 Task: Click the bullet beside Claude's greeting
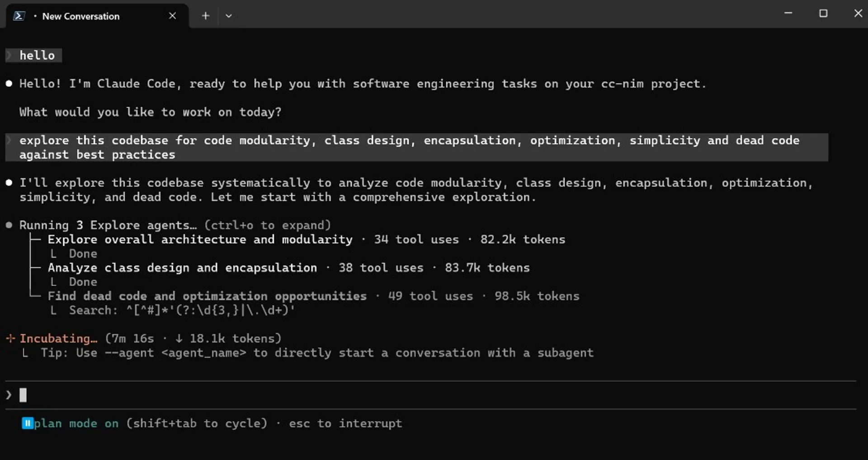point(8,83)
